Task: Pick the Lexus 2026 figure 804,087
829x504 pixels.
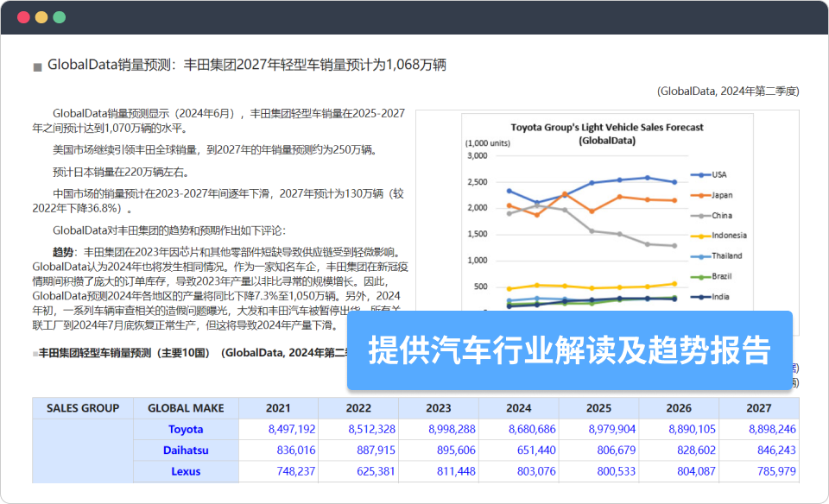Action: [696, 471]
